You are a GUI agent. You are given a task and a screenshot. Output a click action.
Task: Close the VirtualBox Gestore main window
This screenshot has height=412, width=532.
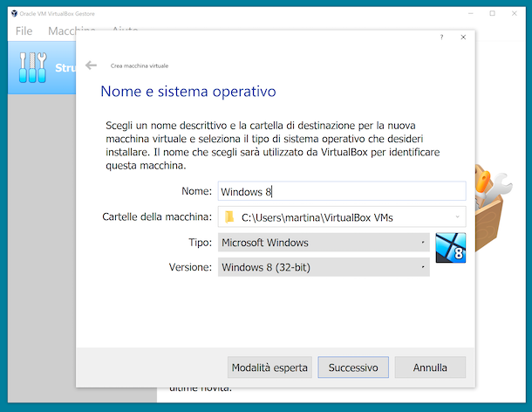(515, 14)
